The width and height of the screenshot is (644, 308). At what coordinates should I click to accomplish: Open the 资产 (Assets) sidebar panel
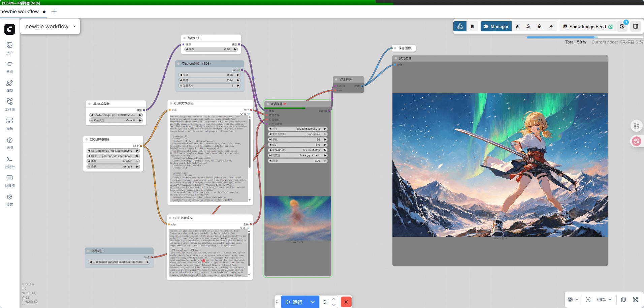9,48
